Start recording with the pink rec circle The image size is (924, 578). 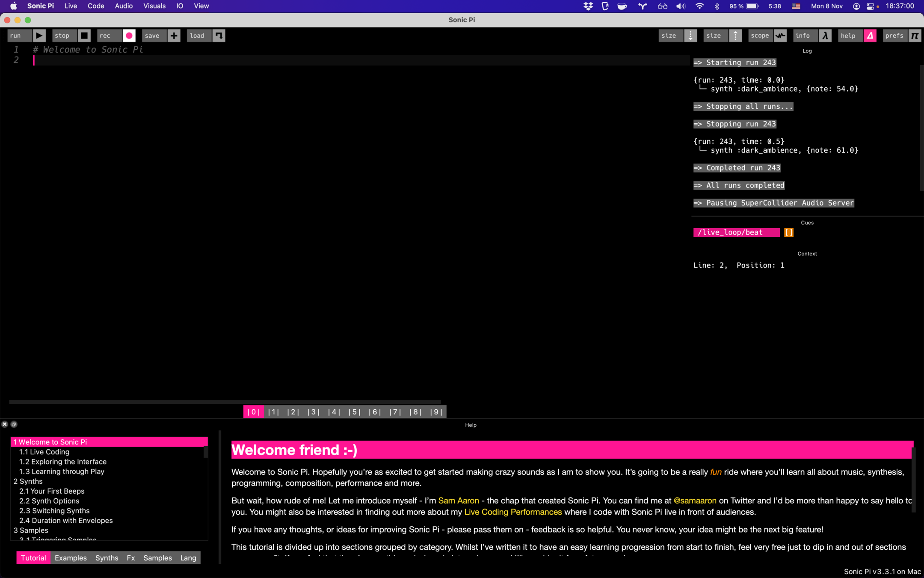[x=129, y=36]
